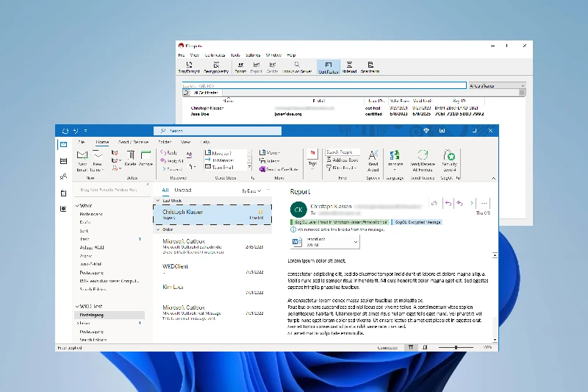Viewport: 588px width, 392px height.
Task: Click Import in the Kleopatra toolbar
Action: point(240,67)
